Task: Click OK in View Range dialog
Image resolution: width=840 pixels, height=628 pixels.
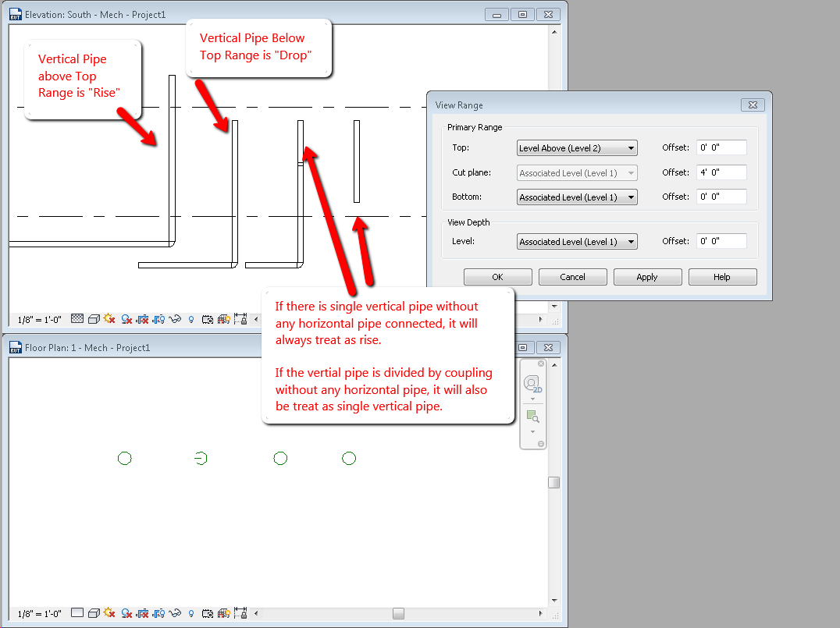Action: click(x=498, y=277)
